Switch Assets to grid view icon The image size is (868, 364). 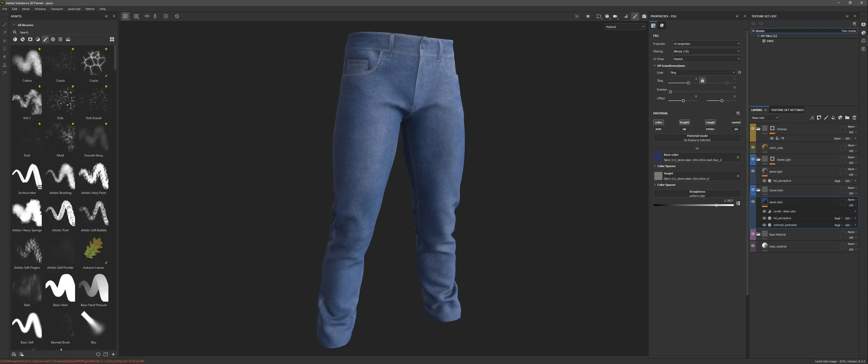click(112, 39)
